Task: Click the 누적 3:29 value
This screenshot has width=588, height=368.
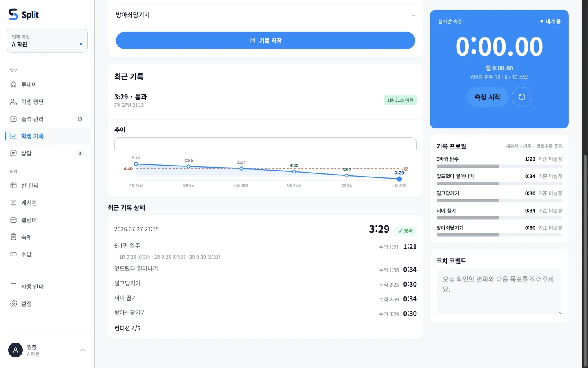Action: (389, 314)
